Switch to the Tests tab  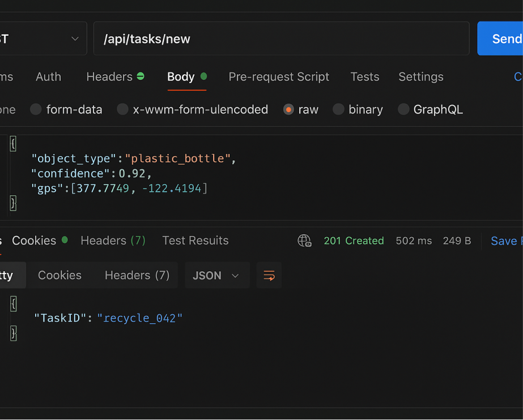click(364, 77)
